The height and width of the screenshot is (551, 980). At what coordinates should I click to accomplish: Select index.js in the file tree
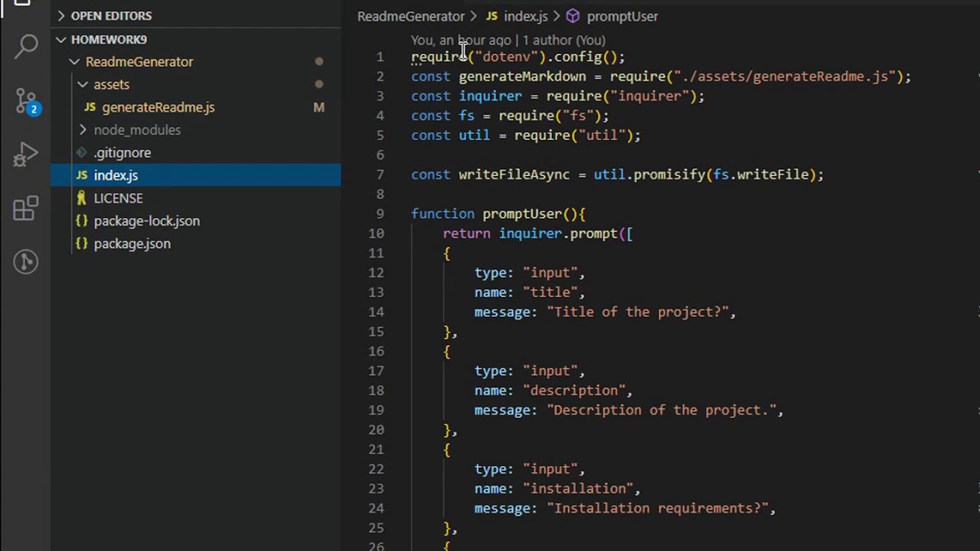coord(116,175)
